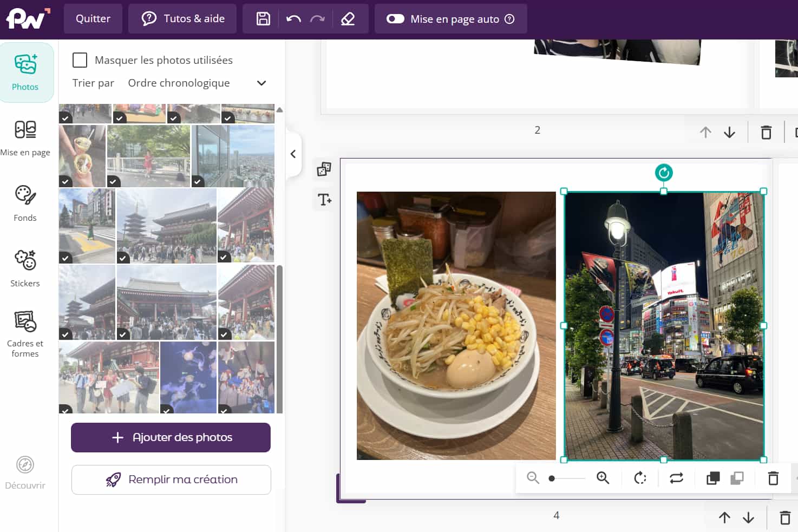Viewport: 798px width, 532px height.
Task: Open the Cadres et formes panel
Action: point(24,331)
